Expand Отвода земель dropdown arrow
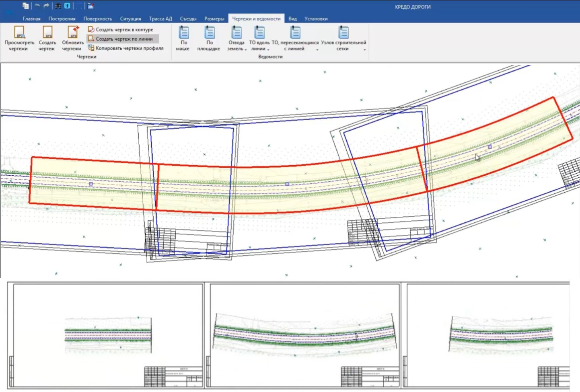Image resolution: width=580 pixels, height=392 pixels. [x=245, y=49]
